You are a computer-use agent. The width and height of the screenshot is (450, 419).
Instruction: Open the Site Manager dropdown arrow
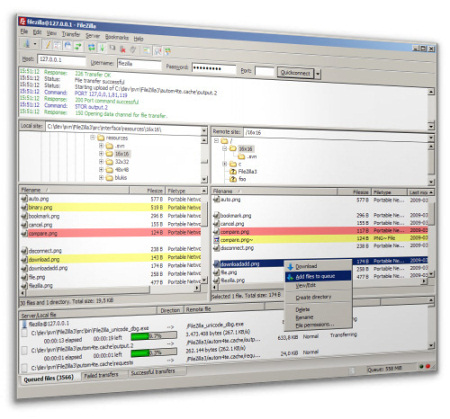click(x=35, y=44)
